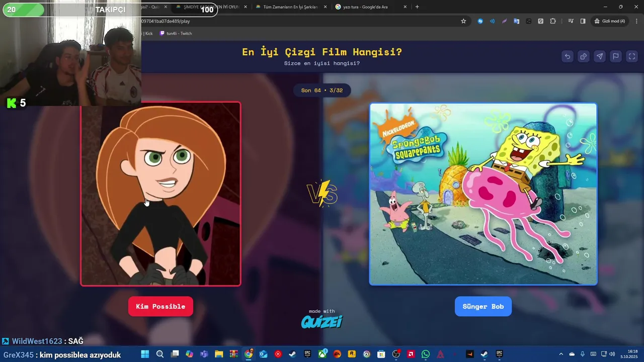Click the 'Son 64 • 3/32' round indicator
Image resolution: width=644 pixels, height=362 pixels.
click(x=322, y=90)
